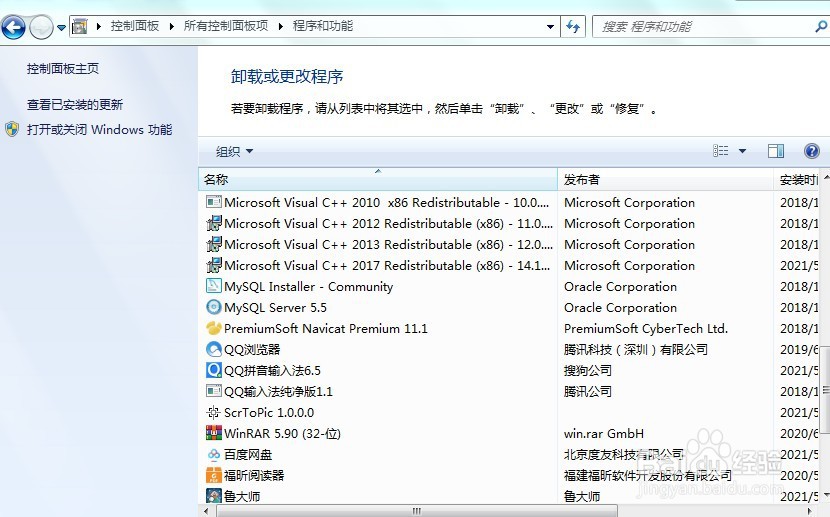830x517 pixels.
Task: Click publisher 搜狗公司
Action: tap(588, 370)
